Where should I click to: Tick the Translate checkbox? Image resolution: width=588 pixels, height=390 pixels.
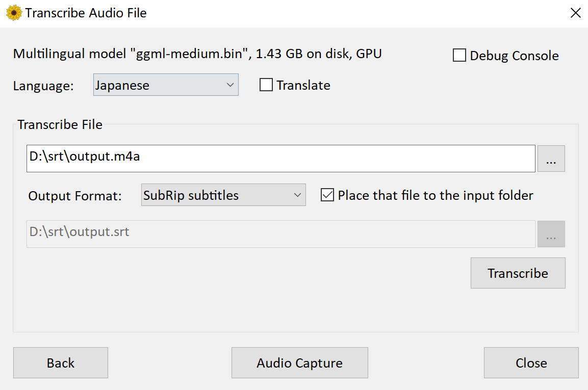[x=266, y=85]
